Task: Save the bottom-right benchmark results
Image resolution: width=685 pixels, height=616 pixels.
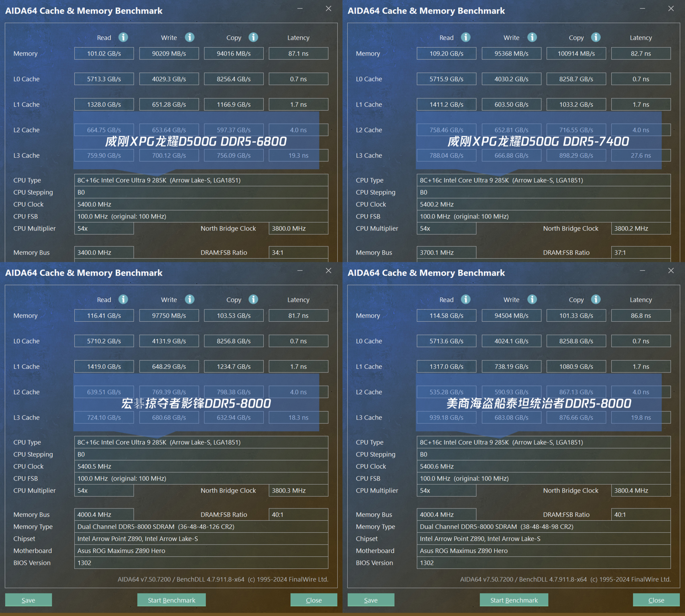Action: click(x=371, y=600)
